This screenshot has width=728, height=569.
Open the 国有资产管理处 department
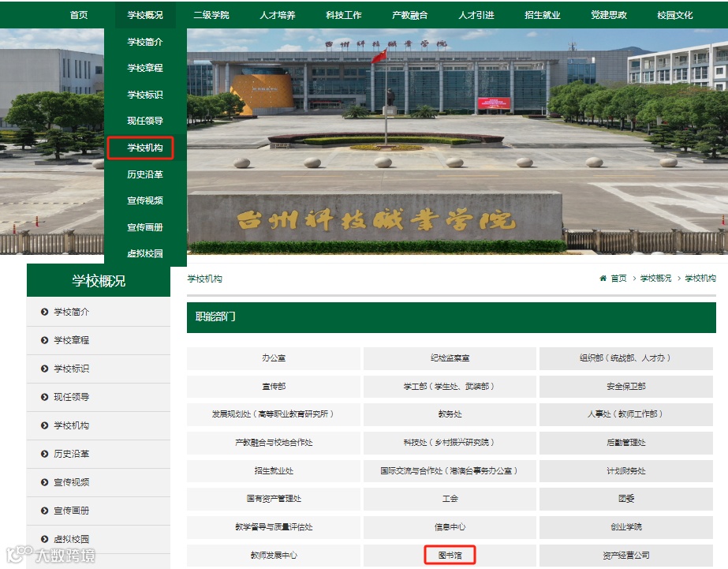pos(274,499)
